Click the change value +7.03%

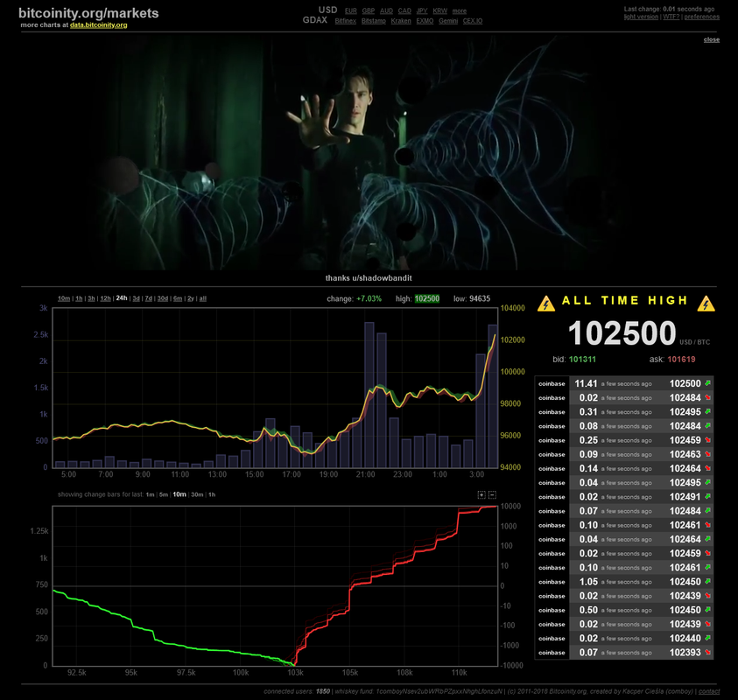pyautogui.click(x=369, y=298)
